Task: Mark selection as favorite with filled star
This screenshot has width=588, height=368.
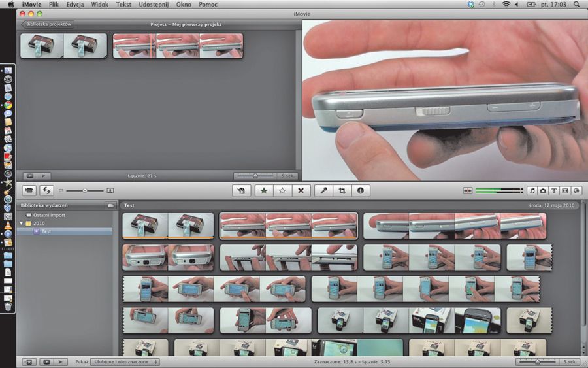Action: (264, 191)
